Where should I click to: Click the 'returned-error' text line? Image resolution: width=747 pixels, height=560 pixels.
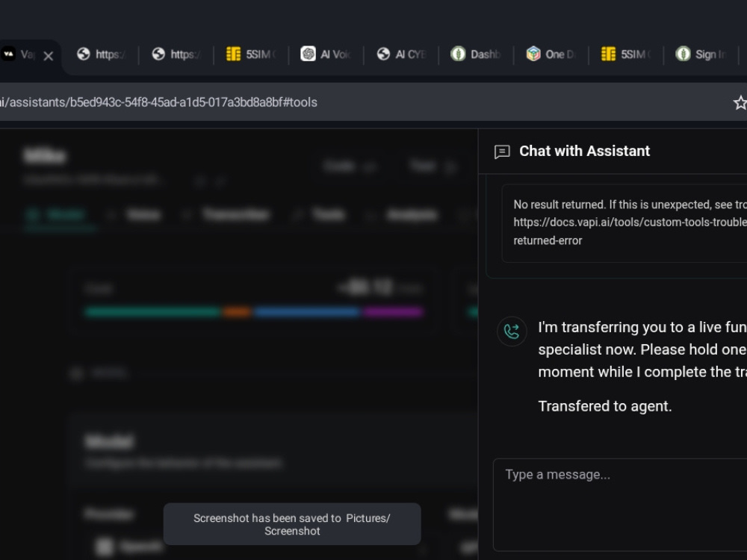click(x=548, y=240)
